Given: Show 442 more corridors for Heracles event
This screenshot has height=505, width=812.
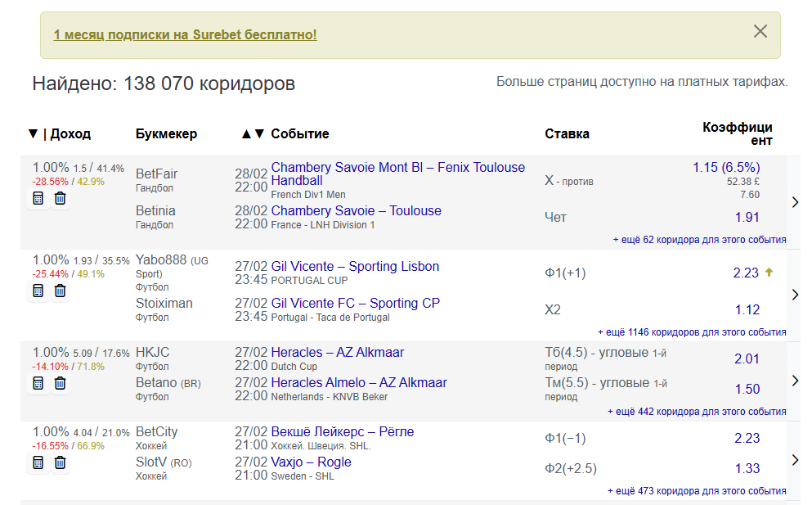Looking at the screenshot, I should coord(697,411).
